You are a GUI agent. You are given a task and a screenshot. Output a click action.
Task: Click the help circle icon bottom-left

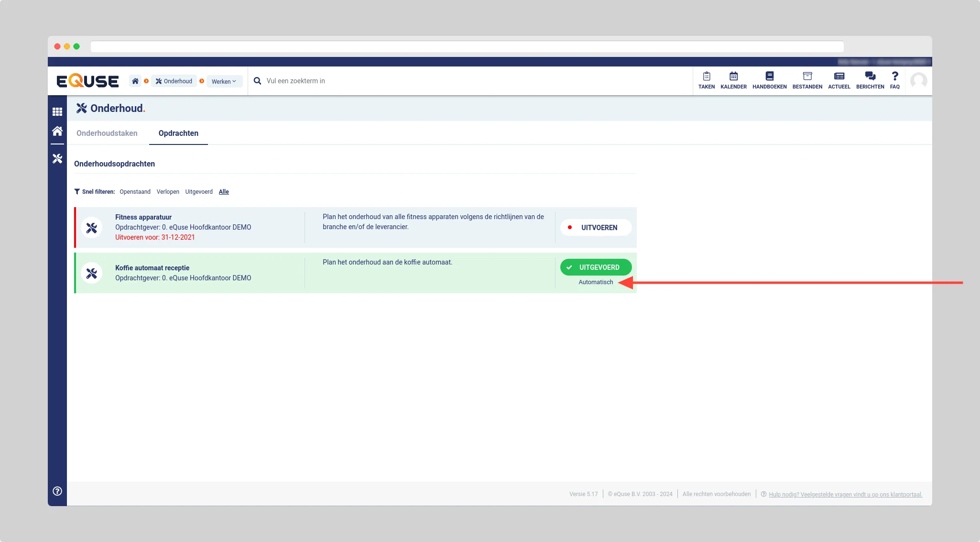[57, 491]
